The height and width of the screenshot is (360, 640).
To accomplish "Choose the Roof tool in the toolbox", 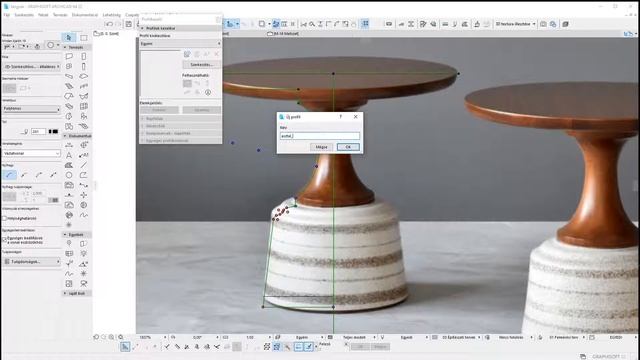I will coord(69,96).
